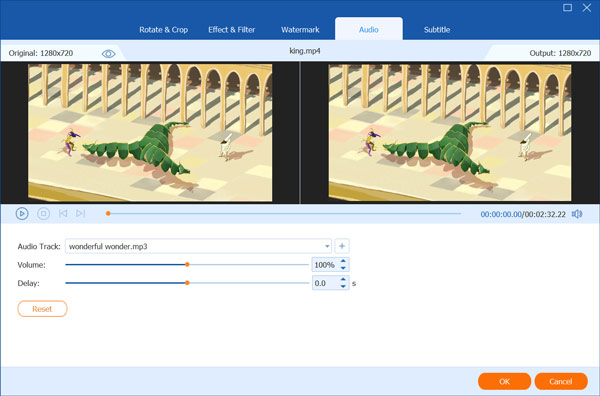Stop the video playback
This screenshot has width=600, height=396.
pyautogui.click(x=43, y=213)
